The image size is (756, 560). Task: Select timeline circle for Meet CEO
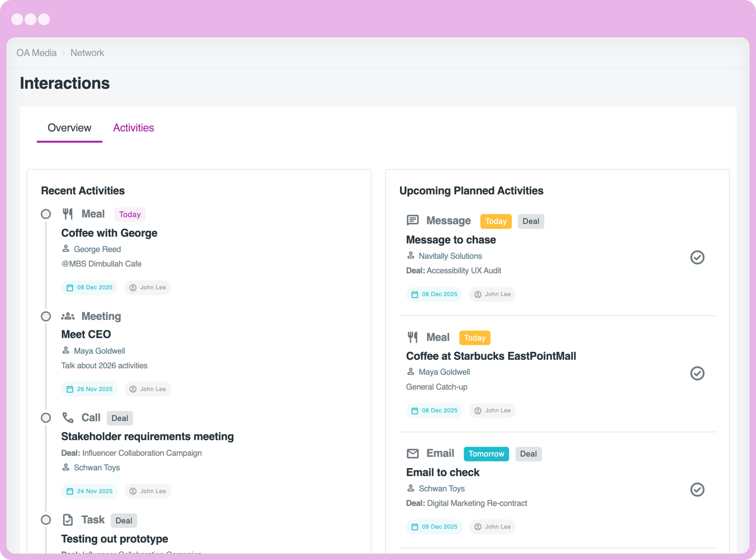click(46, 316)
